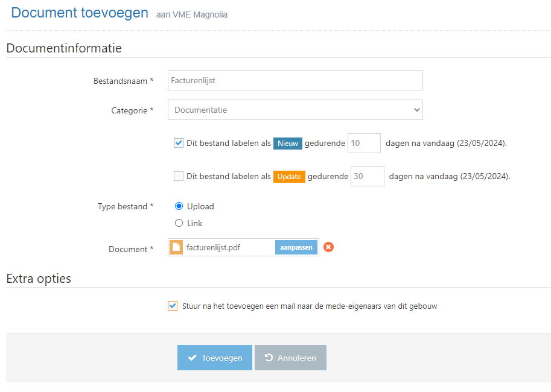The image size is (551, 392).
Task: Open the Categorie dropdown
Action: pyautogui.click(x=295, y=110)
